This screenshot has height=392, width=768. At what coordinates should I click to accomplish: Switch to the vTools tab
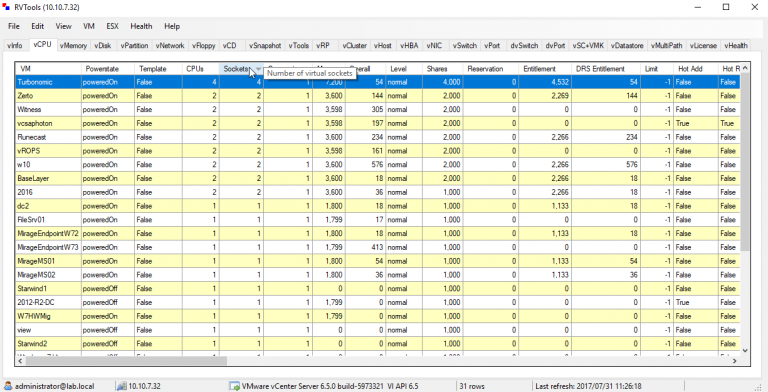point(298,46)
